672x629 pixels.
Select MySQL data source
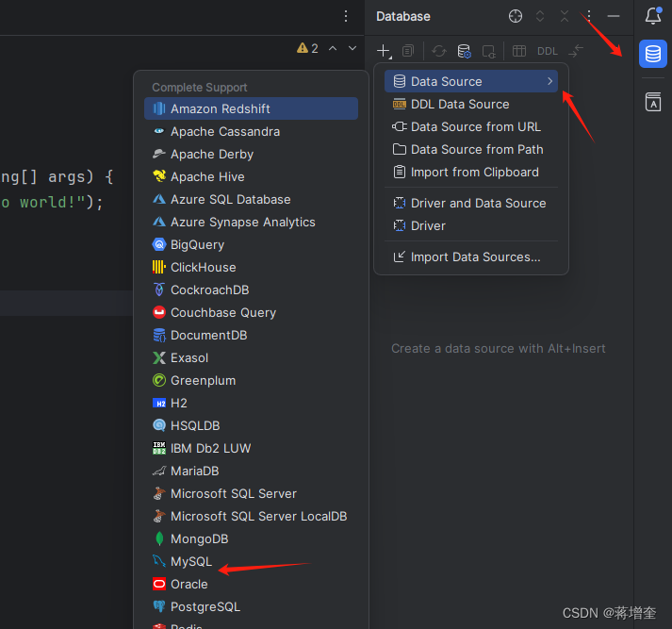point(251,562)
